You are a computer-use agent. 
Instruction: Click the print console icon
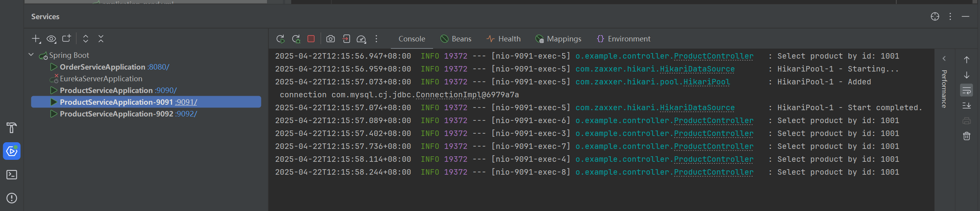click(x=966, y=121)
